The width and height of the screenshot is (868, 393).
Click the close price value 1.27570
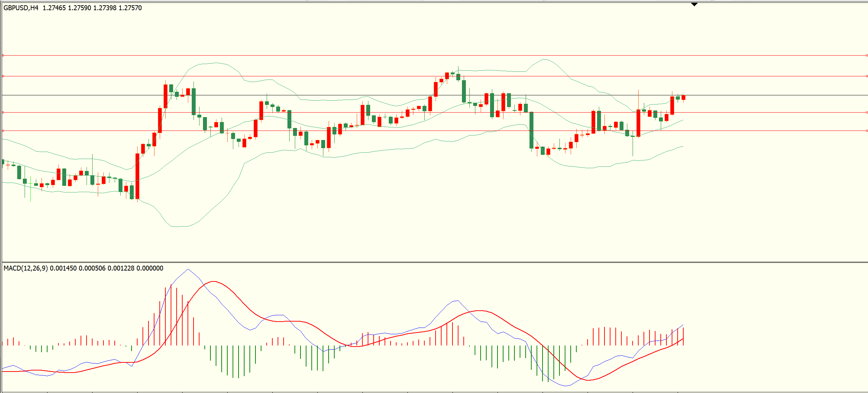tap(130, 8)
